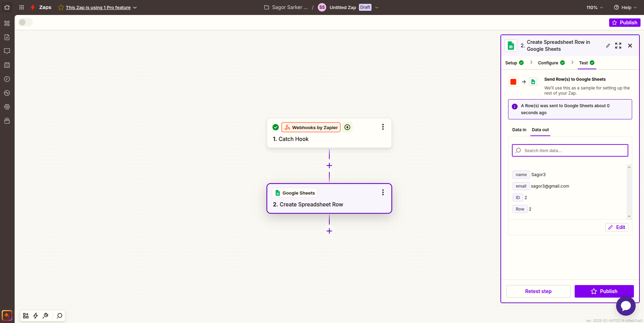Screen dimensions: 644x323
Task: Select the Data out tab
Action: pyautogui.click(x=540, y=130)
